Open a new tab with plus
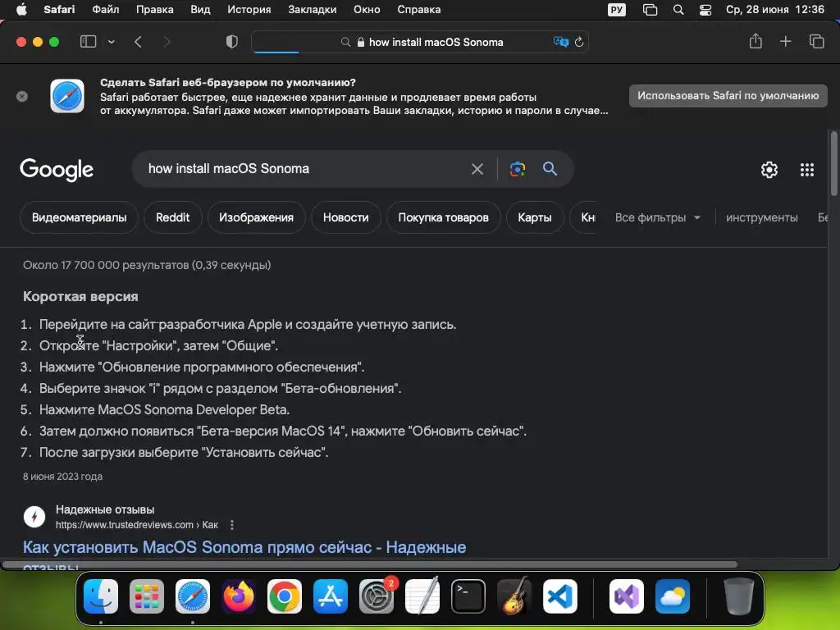Screen dimensions: 840x630 (785, 41)
